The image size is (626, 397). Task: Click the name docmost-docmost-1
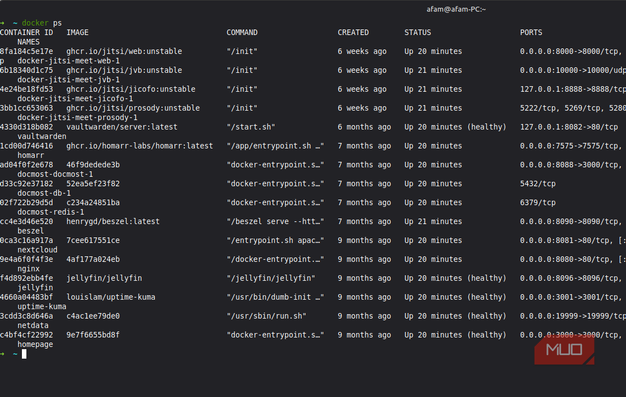pyautogui.click(x=55, y=174)
